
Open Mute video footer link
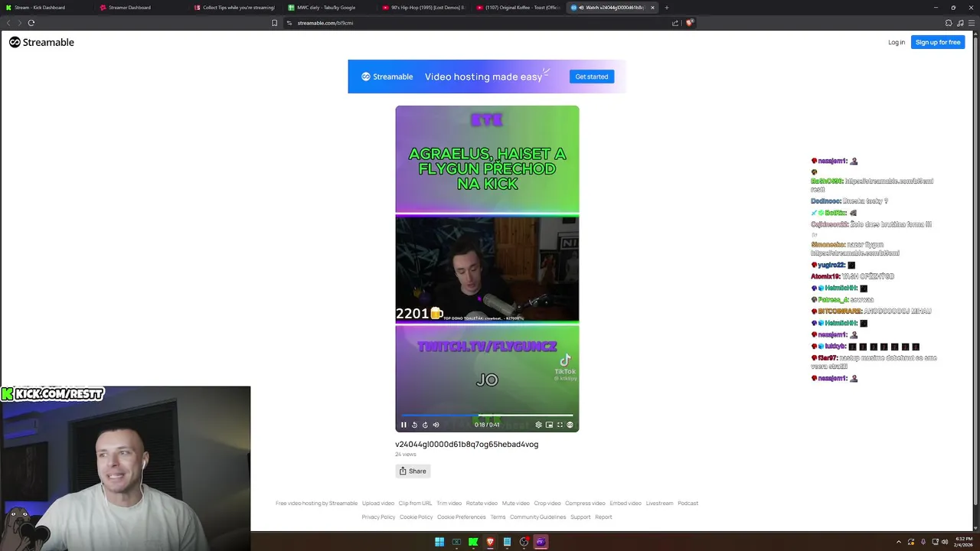(516, 504)
